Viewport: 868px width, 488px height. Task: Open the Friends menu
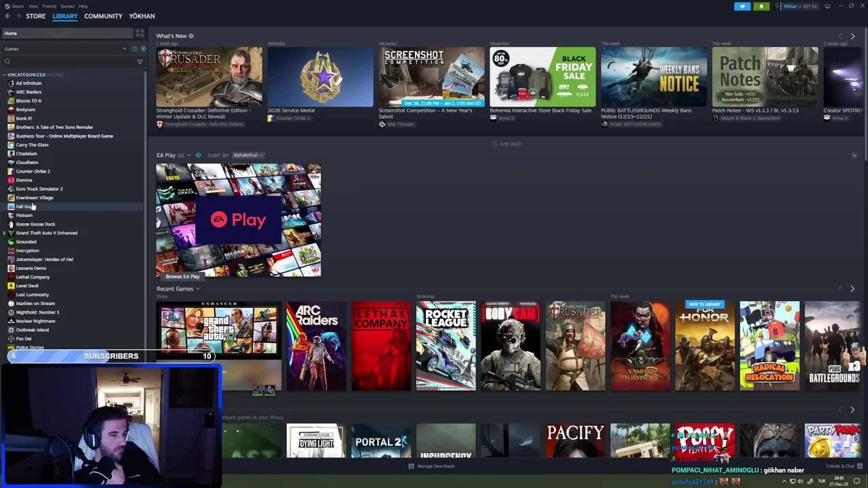point(50,6)
